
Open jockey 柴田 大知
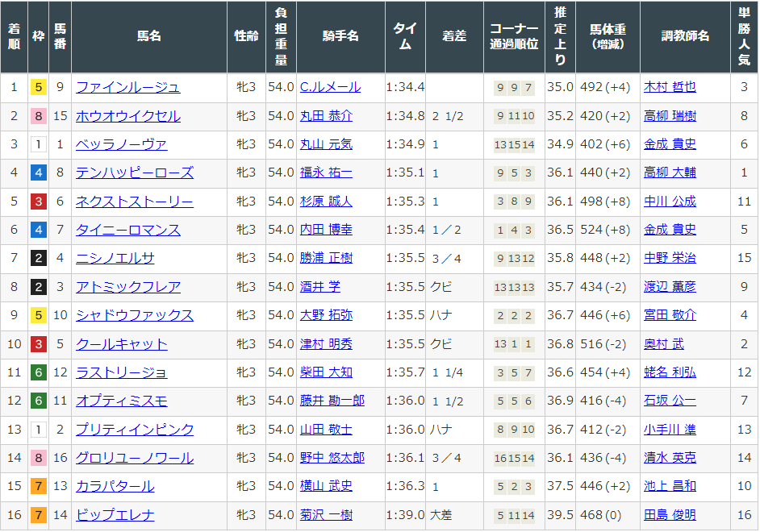326,372
